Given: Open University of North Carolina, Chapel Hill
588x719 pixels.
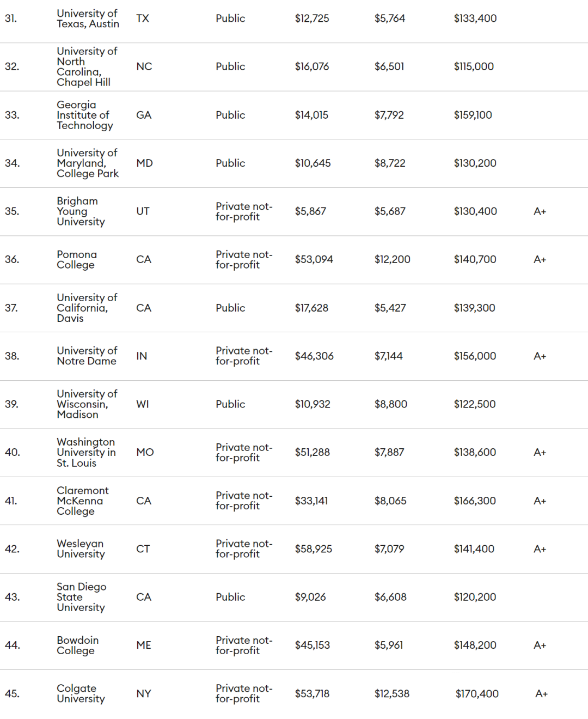Looking at the screenshot, I should [x=87, y=66].
